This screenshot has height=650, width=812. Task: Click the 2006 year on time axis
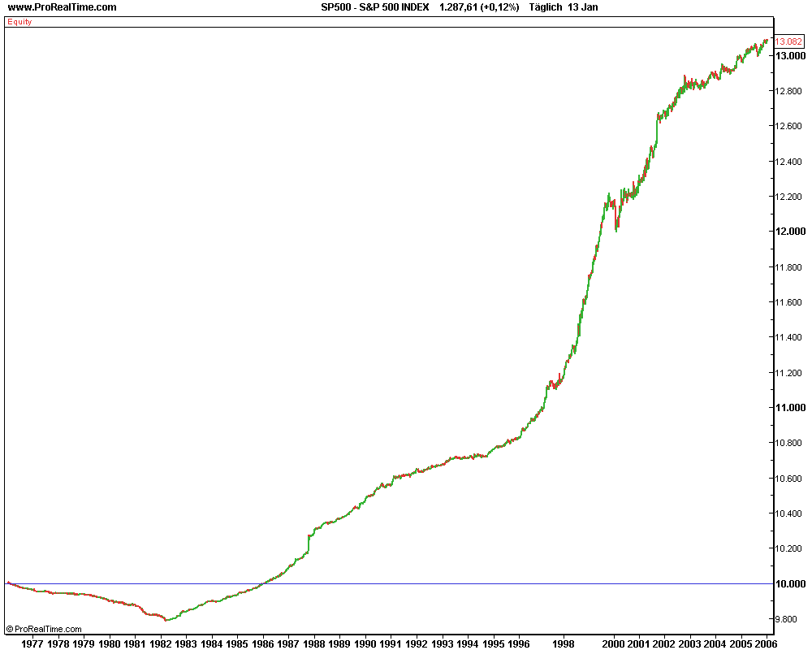point(767,644)
